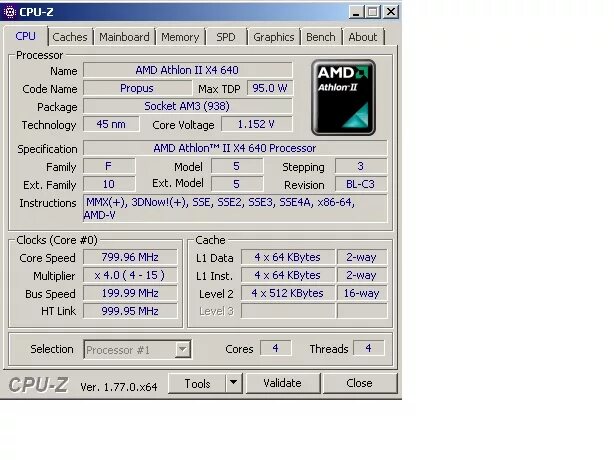This screenshot has height=460, width=614.
Task: Click the Close button at bottom
Action: (x=359, y=383)
